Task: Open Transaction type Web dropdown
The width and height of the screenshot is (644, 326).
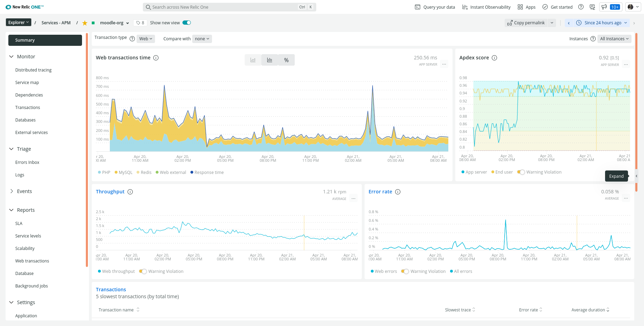Action: pos(146,39)
